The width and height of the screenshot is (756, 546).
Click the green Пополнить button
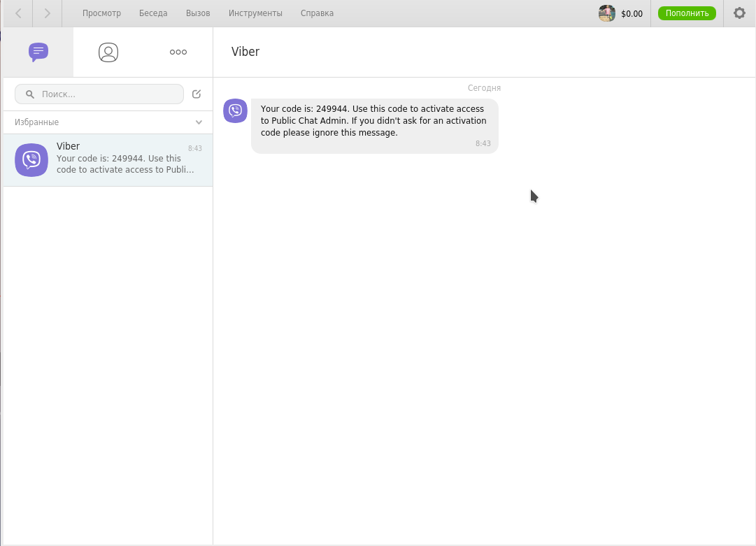(x=687, y=13)
